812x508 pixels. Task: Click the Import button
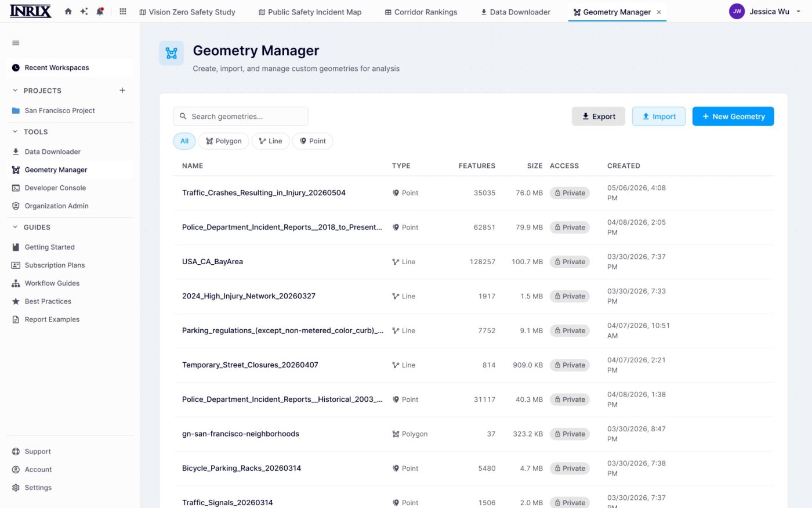click(x=659, y=116)
